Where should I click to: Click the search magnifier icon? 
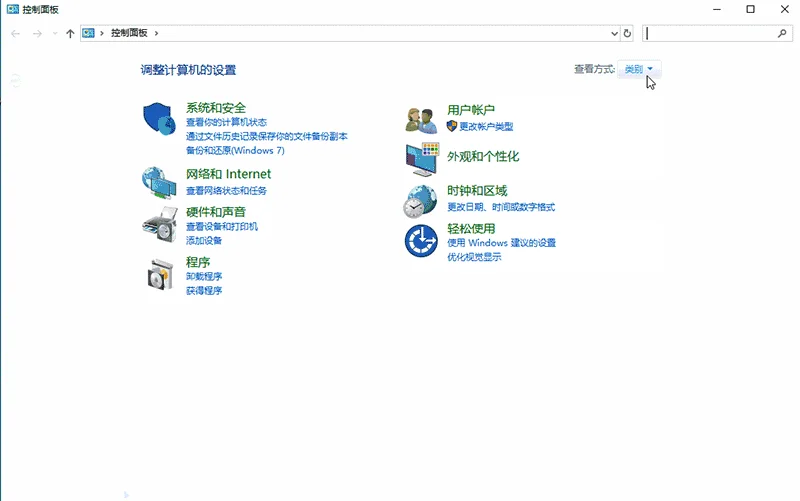(782, 33)
